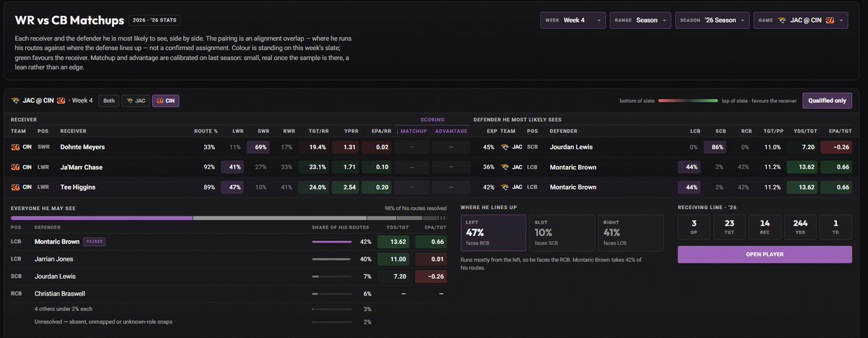The width and height of the screenshot is (868, 338).
Task: Open the Week 4 dropdown
Action: click(573, 20)
